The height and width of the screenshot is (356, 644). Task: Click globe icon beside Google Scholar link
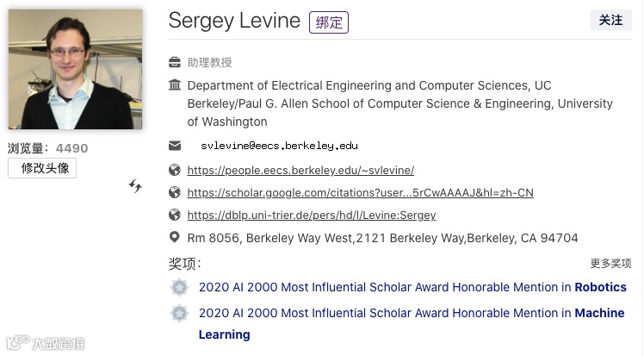(x=175, y=192)
